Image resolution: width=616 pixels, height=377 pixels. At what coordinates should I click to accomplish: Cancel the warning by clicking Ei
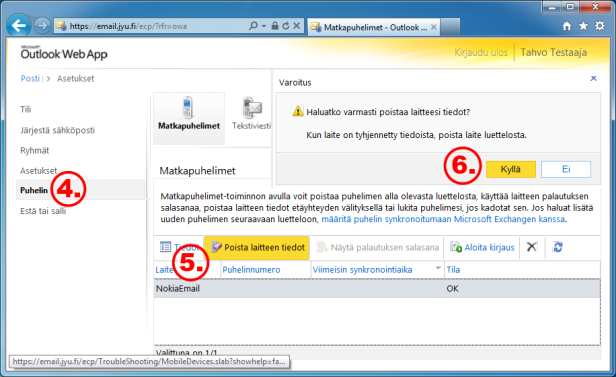pos(566,169)
